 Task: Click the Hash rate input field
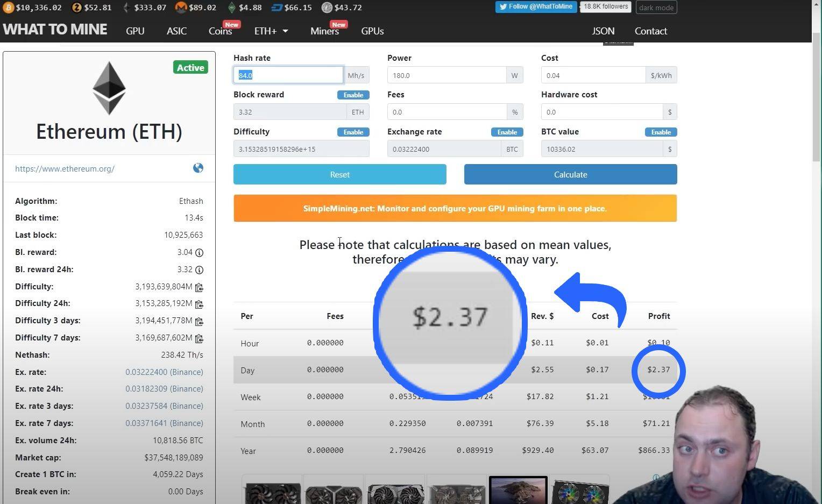[288, 75]
